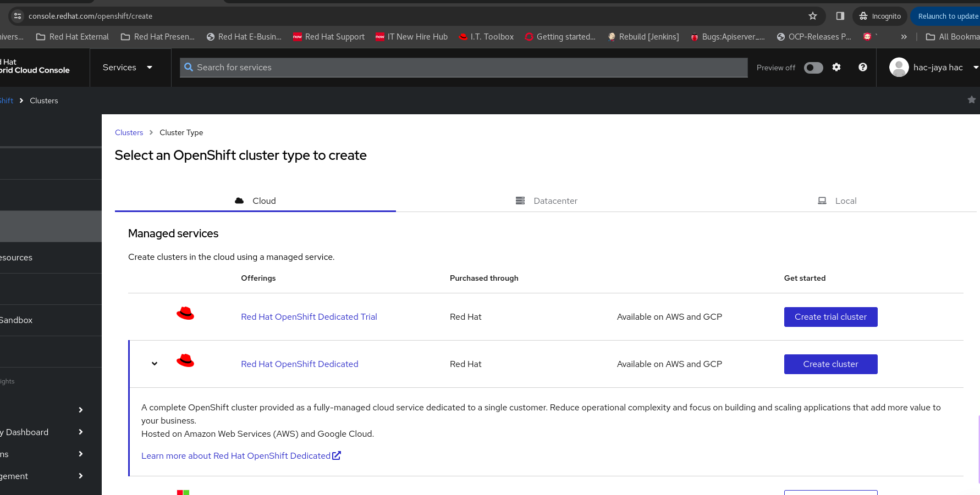
Task: Open the Bugs:Apiserver bookmark
Action: click(x=728, y=37)
